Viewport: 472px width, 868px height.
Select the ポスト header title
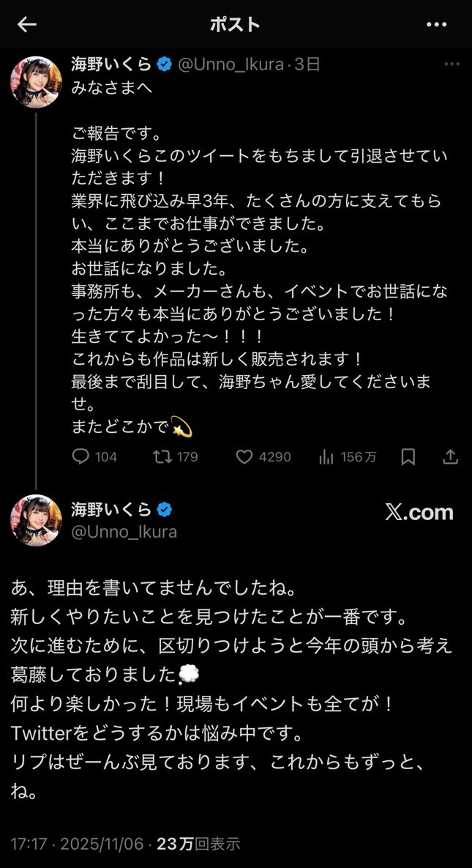(235, 25)
